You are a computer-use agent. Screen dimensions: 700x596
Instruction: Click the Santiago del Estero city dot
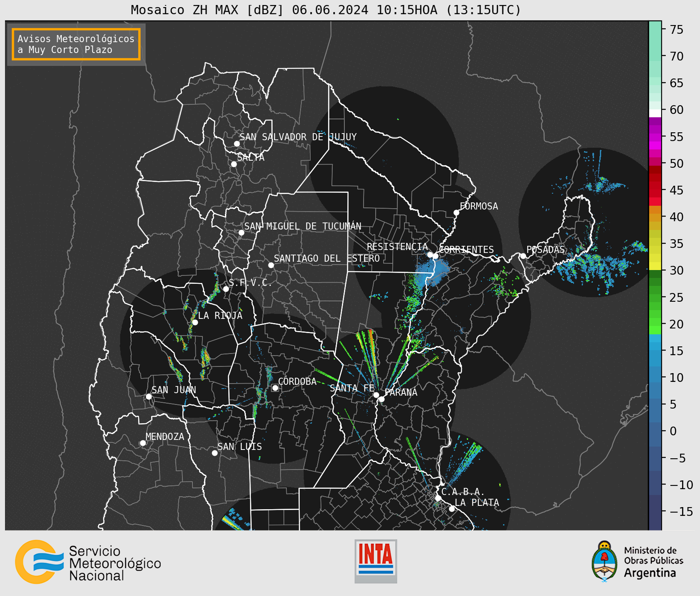click(x=271, y=265)
